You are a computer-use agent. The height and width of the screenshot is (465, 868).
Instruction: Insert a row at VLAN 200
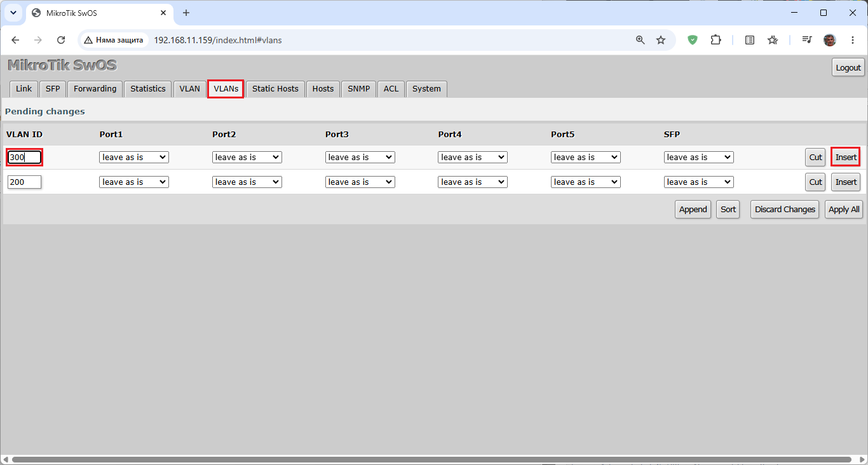tap(846, 182)
